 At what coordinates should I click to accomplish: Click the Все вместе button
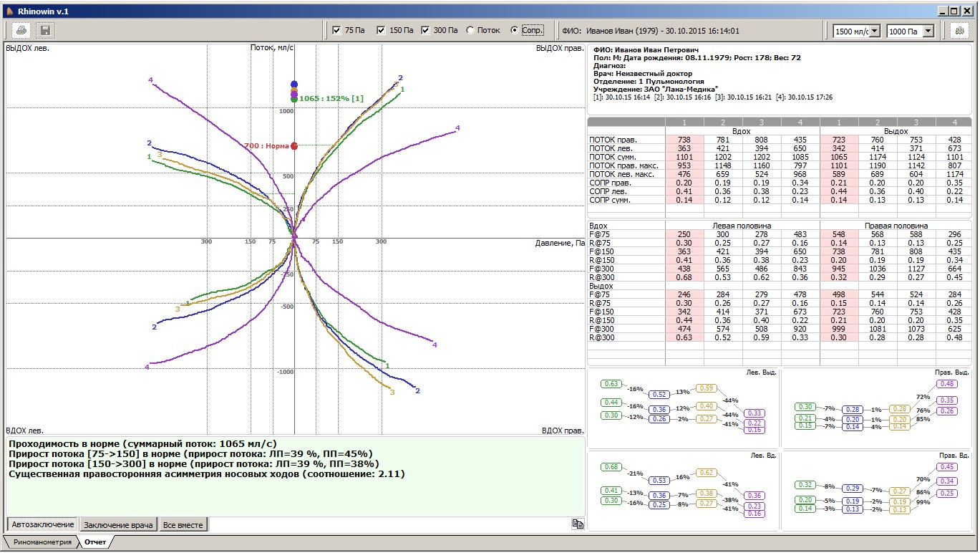pyautogui.click(x=183, y=525)
